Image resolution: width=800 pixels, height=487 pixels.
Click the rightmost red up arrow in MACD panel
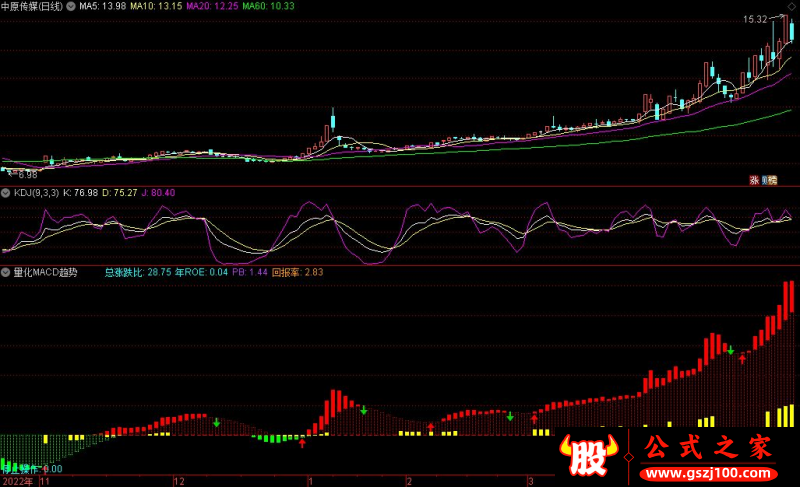742,359
